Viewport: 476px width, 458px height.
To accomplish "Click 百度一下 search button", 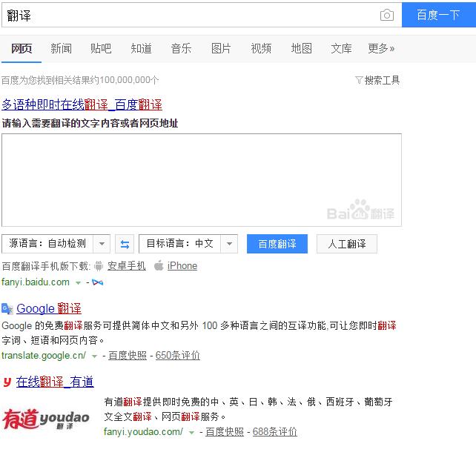I will 439,15.
